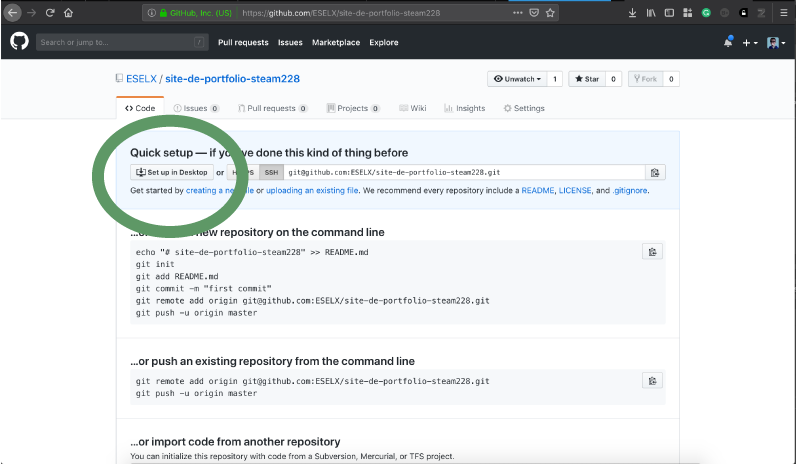This screenshot has width=800, height=464.
Task: Copy the push existing repository commands
Action: tap(652, 381)
